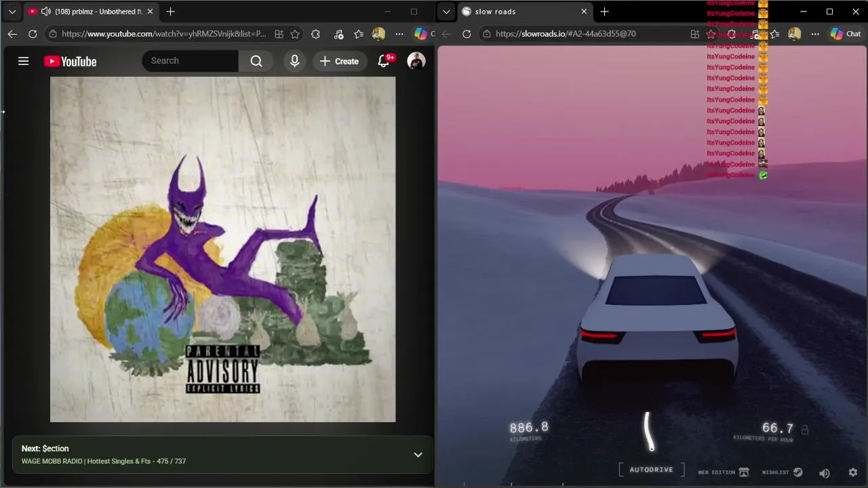Start voice search with microphone icon
868x488 pixels.
(x=294, y=61)
